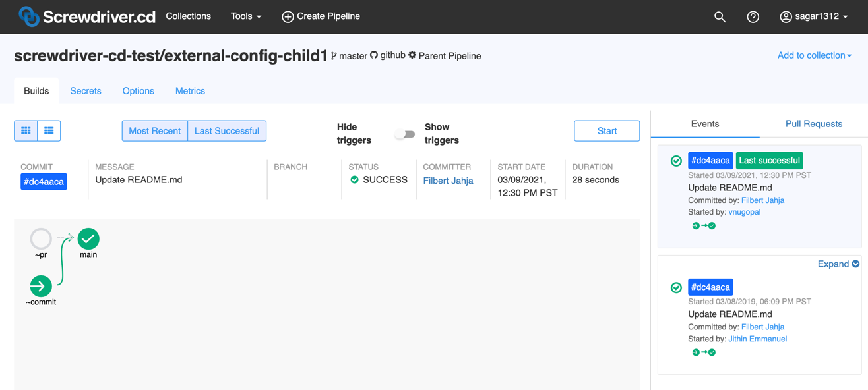The height and width of the screenshot is (390, 868).
Task: Click #dc4aaca badge in 2019 event
Action: click(x=710, y=287)
